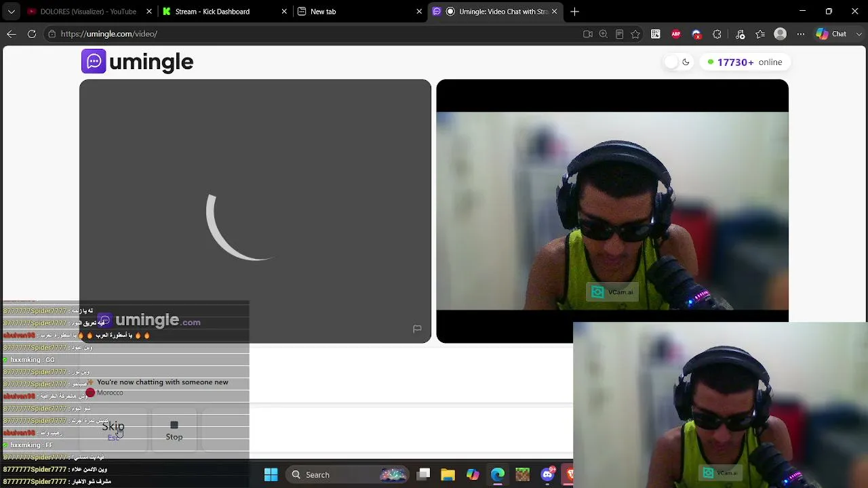Open the extension with red X badge
This screenshot has width=868, height=488.
[696, 34]
